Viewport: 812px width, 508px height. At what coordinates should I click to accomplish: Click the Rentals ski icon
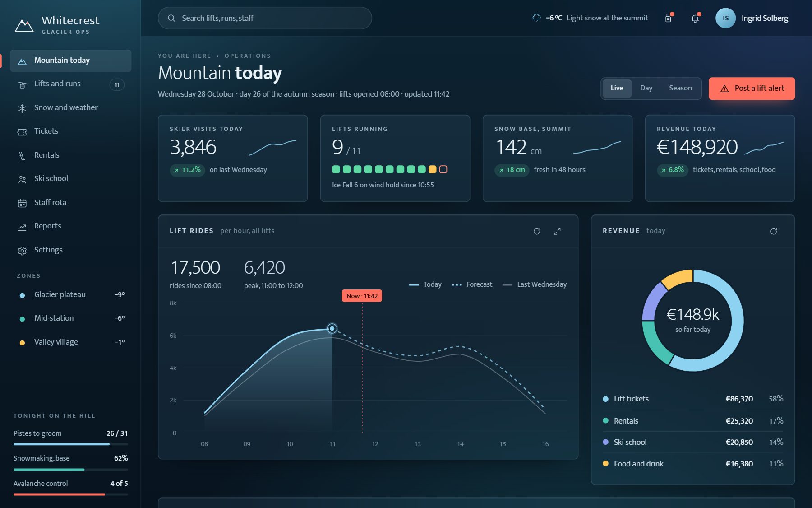[x=22, y=156]
